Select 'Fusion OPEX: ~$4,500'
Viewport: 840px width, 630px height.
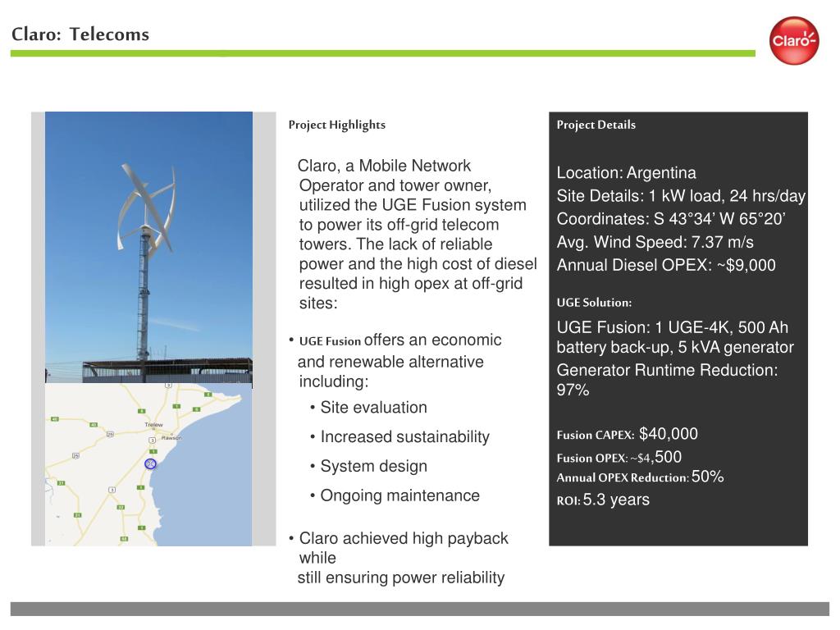click(x=619, y=457)
